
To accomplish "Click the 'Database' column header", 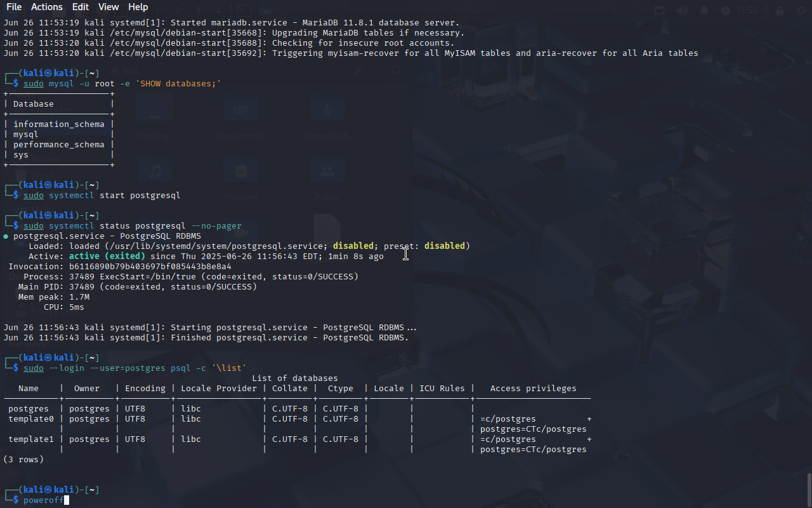I will point(34,104).
